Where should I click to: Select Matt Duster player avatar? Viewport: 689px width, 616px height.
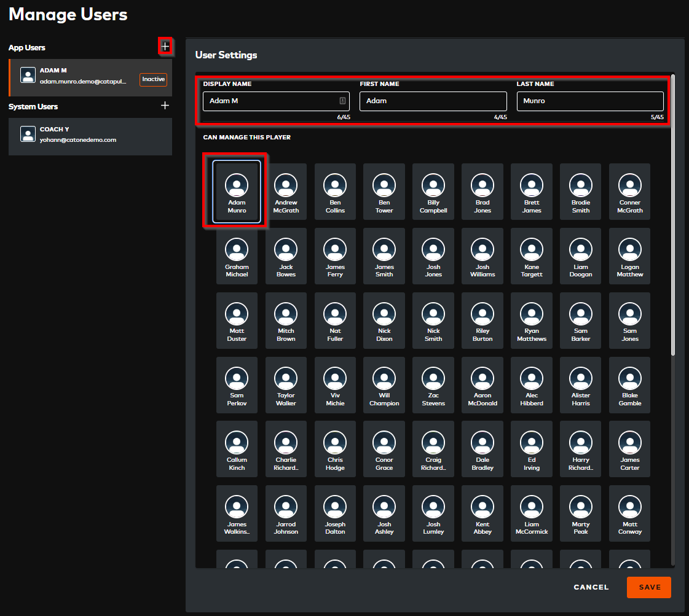(237, 314)
